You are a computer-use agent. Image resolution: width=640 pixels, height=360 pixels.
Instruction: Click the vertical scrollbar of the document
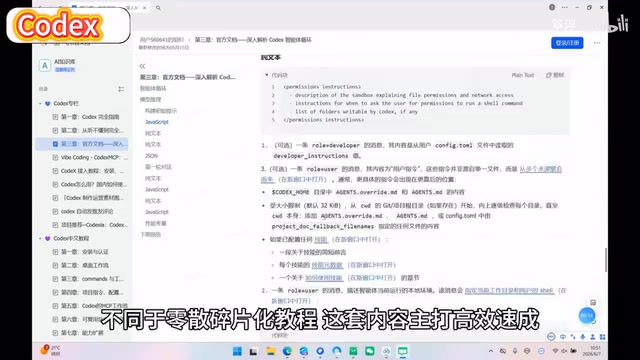pyautogui.click(x=605, y=259)
